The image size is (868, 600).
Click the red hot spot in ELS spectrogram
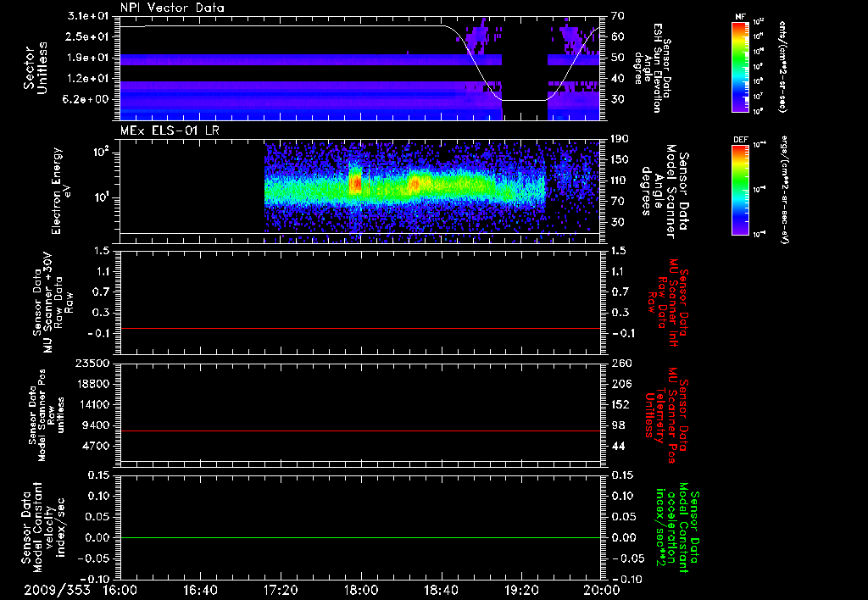click(x=355, y=183)
